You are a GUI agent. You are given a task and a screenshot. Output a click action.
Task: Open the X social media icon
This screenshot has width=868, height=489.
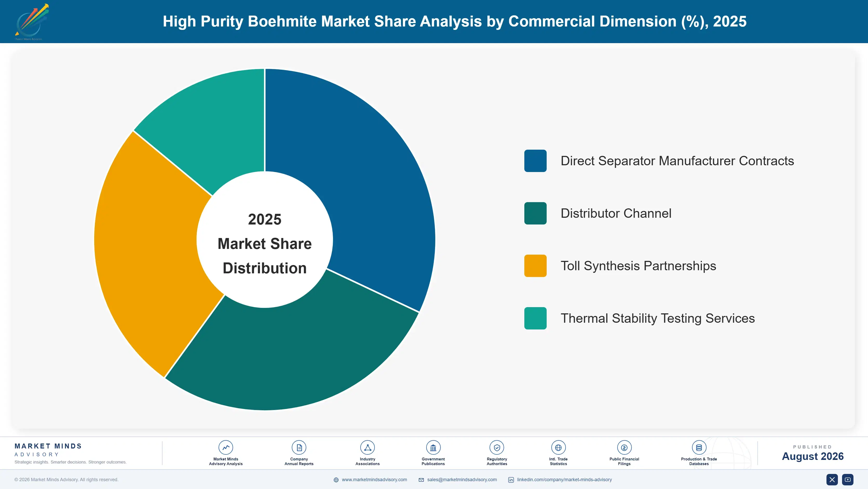coord(832,480)
